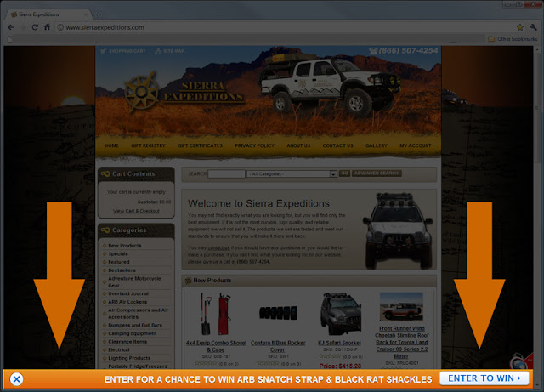The width and height of the screenshot is (544, 392).
Task: Click the white Jeep welcome image
Action: pyautogui.click(x=398, y=230)
